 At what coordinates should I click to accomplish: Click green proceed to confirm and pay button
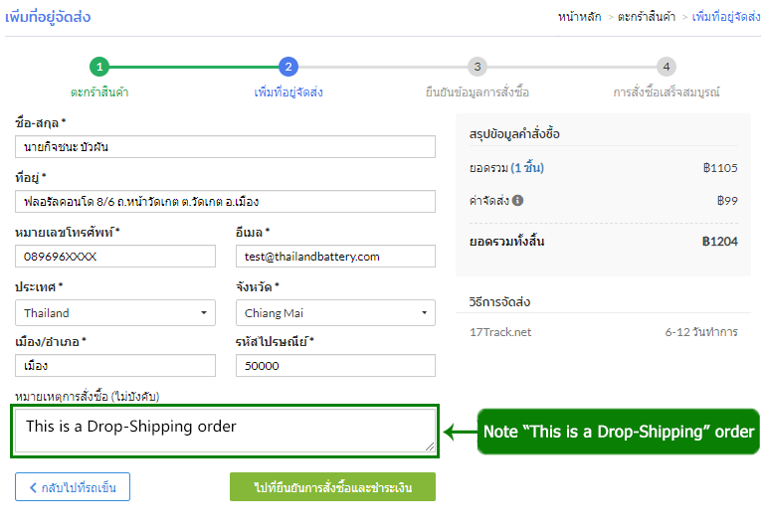[x=332, y=487]
